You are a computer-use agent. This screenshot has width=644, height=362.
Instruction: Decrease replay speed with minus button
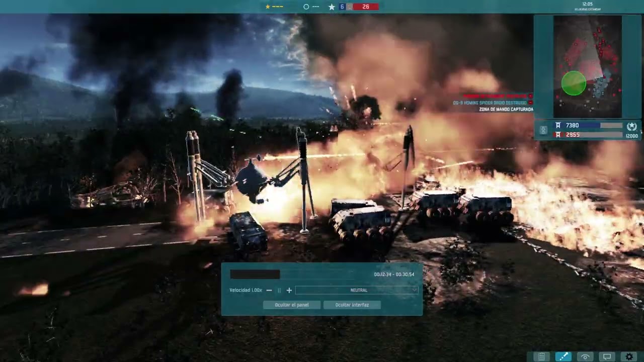269,290
